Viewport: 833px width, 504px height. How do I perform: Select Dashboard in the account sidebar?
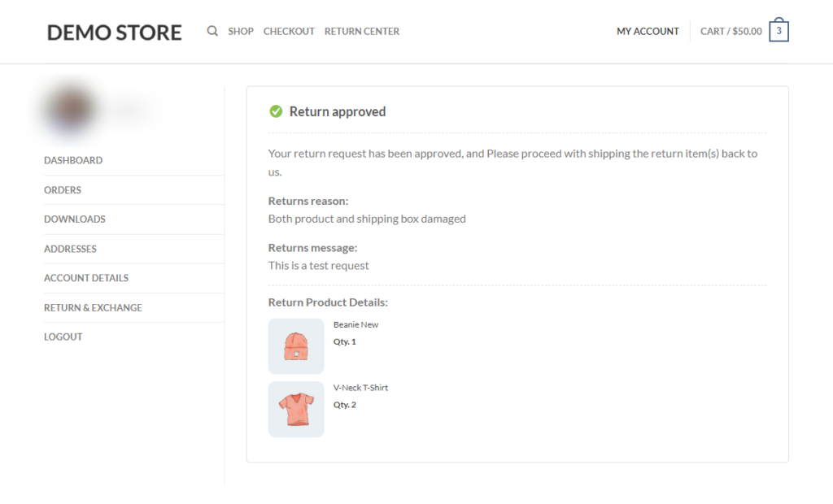[73, 160]
